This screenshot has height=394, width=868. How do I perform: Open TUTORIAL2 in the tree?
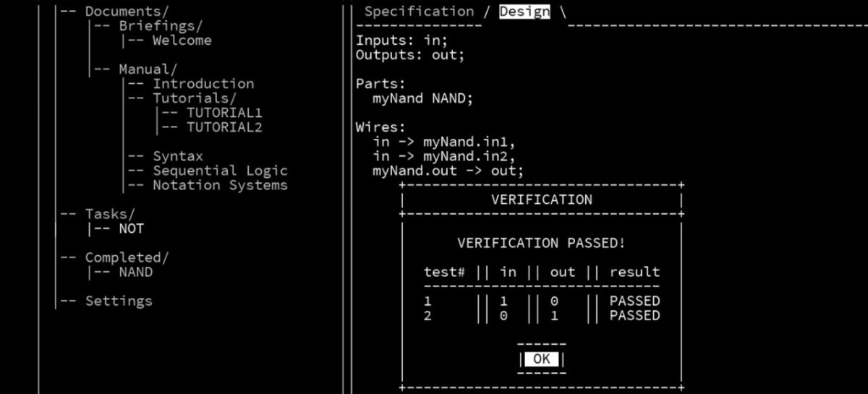click(224, 127)
